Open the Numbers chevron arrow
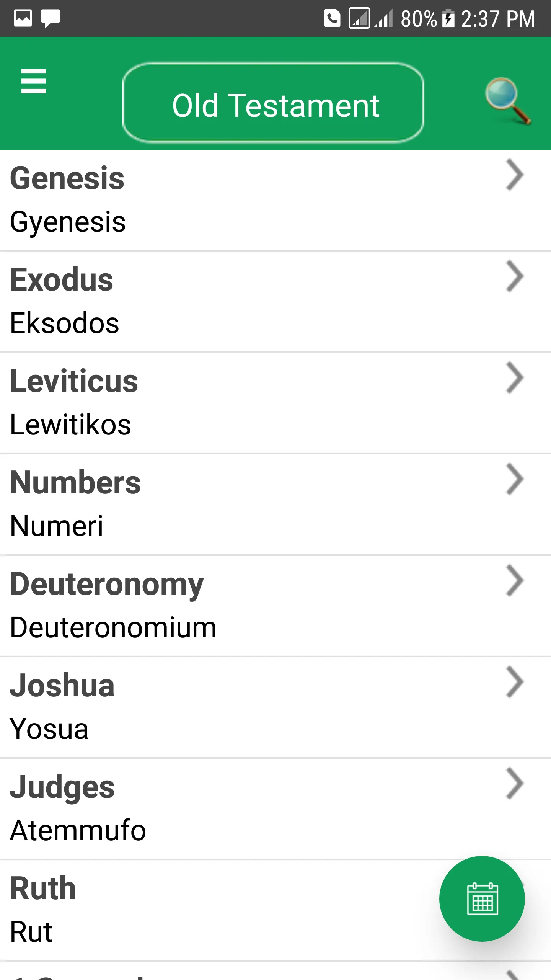 (x=515, y=479)
